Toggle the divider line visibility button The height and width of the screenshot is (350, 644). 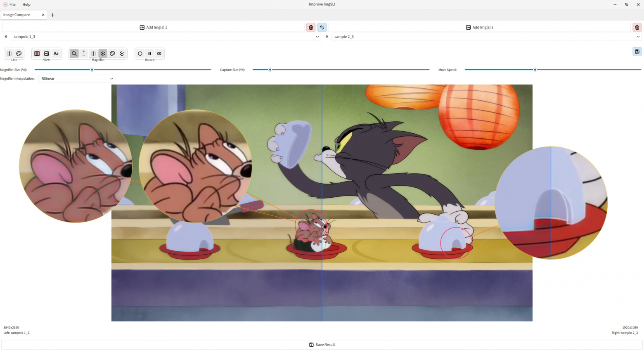[9, 54]
